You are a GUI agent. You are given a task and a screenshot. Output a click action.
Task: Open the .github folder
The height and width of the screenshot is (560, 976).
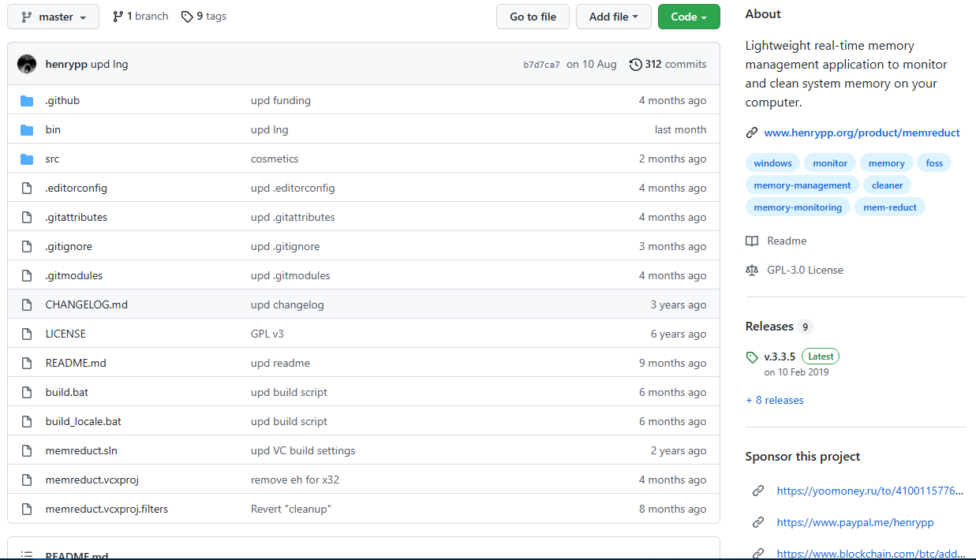click(x=62, y=100)
